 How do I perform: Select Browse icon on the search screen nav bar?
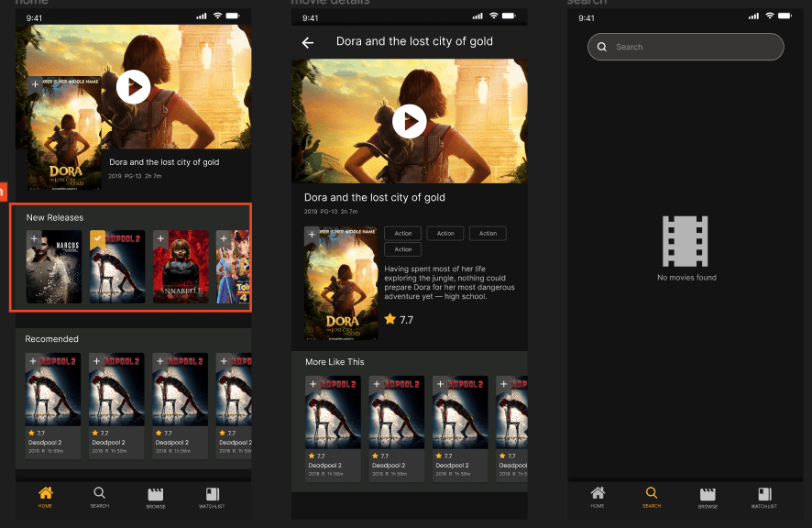click(x=708, y=497)
